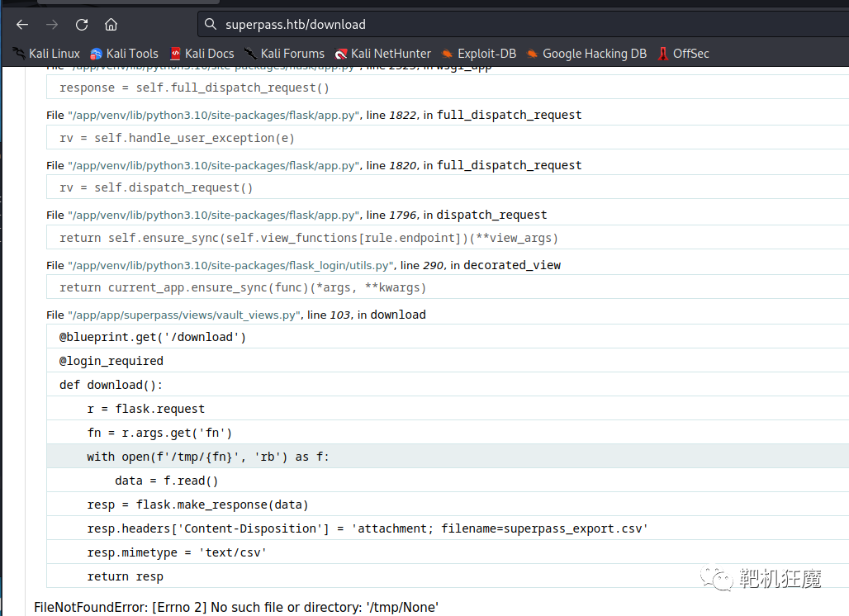Expand frame at line 1820 in full_dispatch_request
Image resolution: width=849 pixels, height=616 pixels.
click(314, 165)
